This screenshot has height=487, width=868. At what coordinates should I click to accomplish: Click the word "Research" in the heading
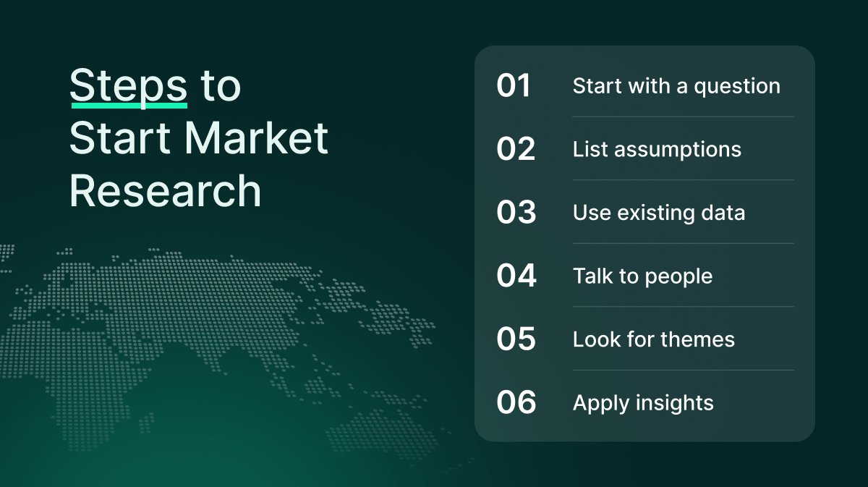point(165,190)
